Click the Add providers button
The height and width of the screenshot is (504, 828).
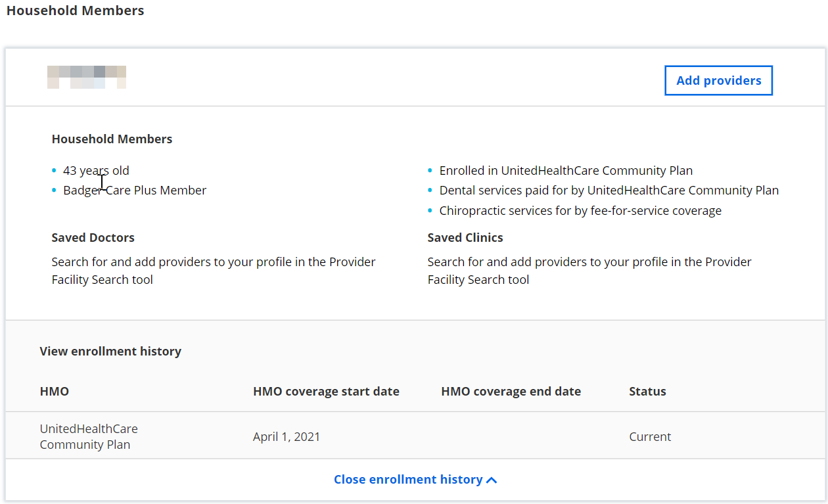click(718, 80)
